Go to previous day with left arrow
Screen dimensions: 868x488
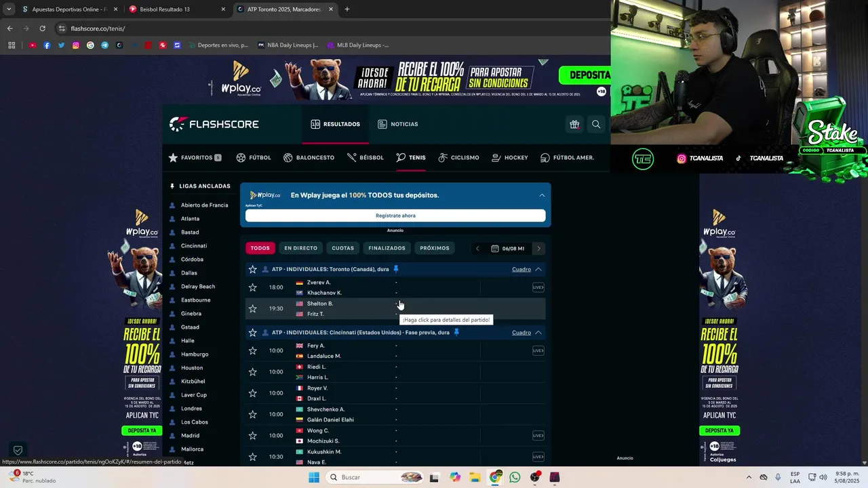click(x=477, y=248)
